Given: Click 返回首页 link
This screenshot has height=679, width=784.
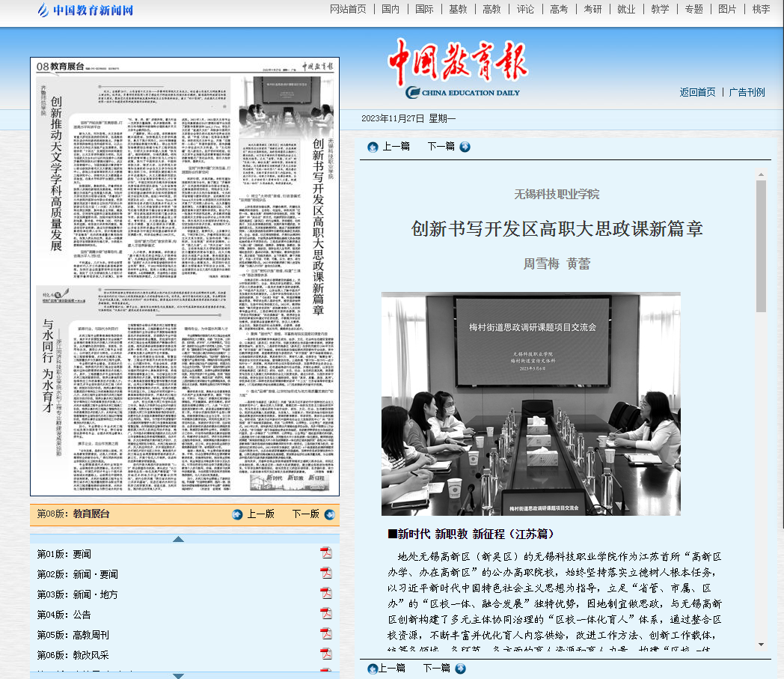Looking at the screenshot, I should (697, 92).
